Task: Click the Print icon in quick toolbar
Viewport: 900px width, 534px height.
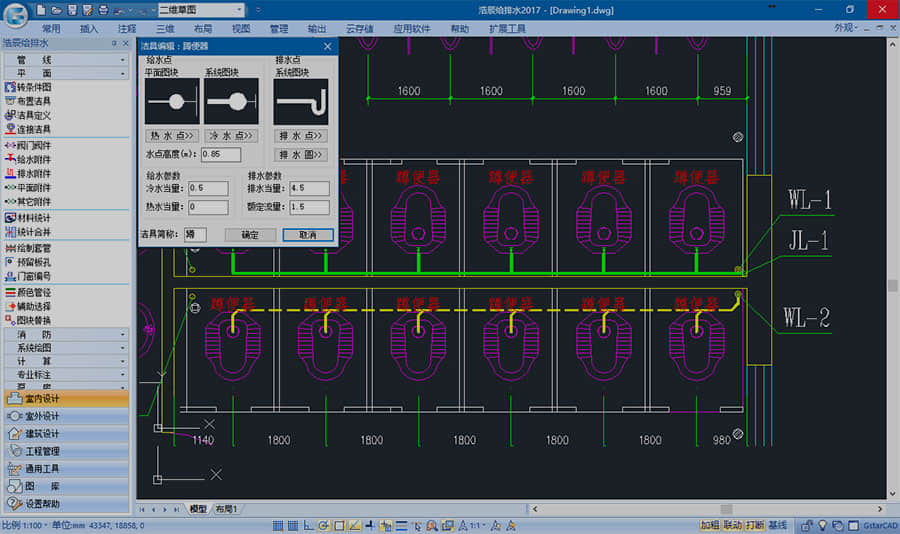Action: [x=102, y=9]
